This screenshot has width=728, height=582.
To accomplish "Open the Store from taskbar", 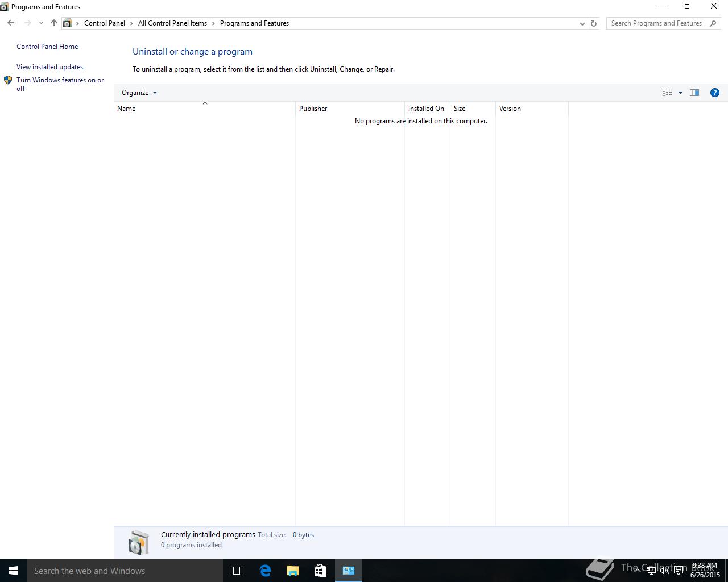I will coord(320,571).
